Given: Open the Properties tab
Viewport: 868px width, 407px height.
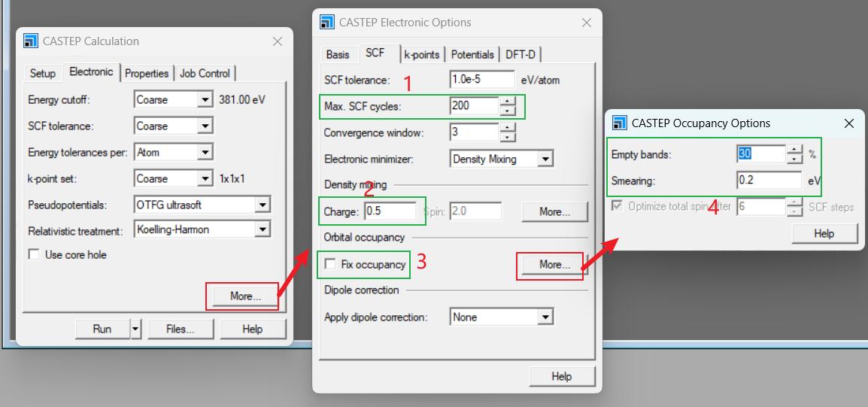Looking at the screenshot, I should pyautogui.click(x=147, y=73).
